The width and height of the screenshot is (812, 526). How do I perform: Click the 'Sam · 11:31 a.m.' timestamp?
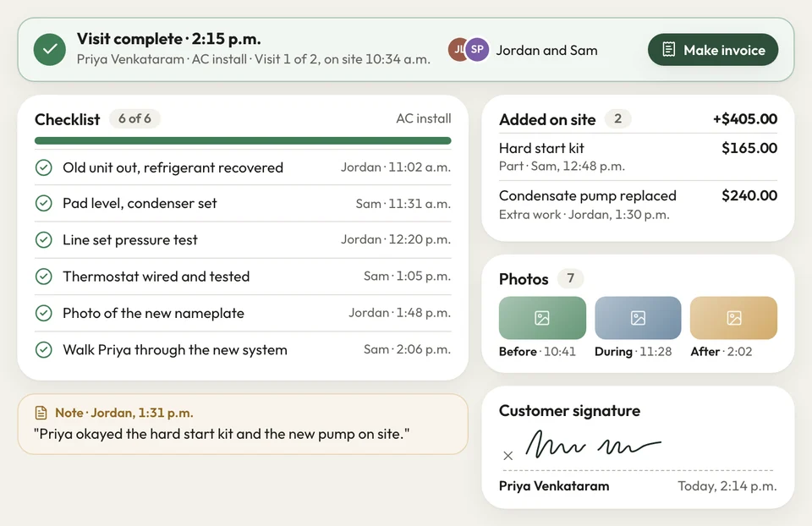[x=403, y=204]
